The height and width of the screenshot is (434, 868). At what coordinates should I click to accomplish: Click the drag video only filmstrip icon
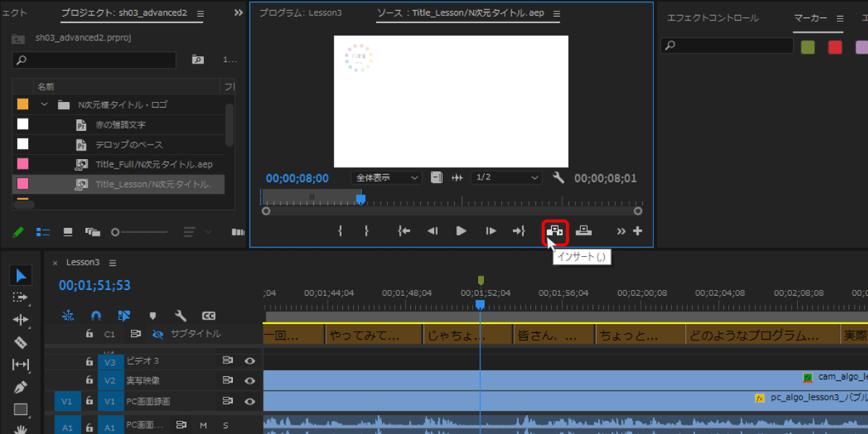click(436, 177)
